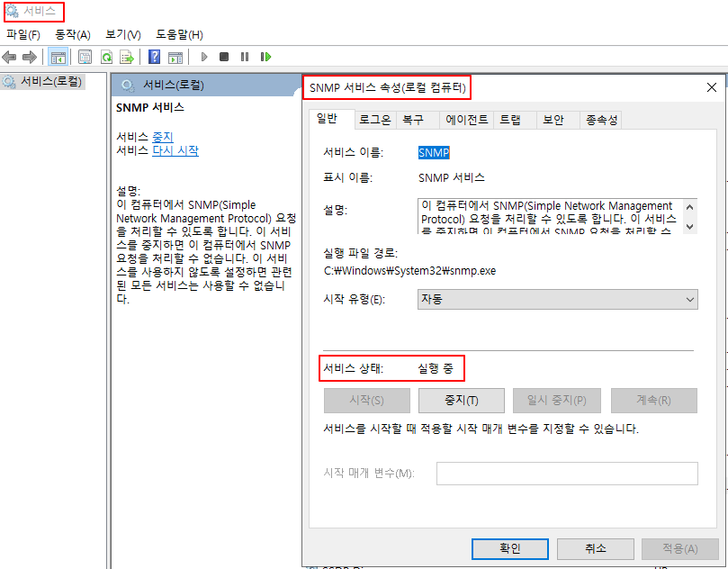This screenshot has height=569, width=728.
Task: Click the 일시 중지(P) button
Action: tap(557, 401)
